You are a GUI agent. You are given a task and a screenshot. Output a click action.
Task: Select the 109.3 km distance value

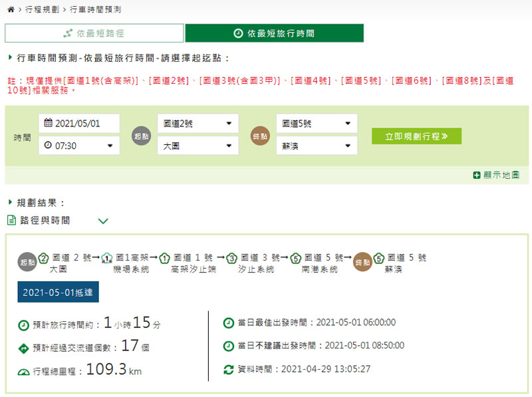[114, 369]
